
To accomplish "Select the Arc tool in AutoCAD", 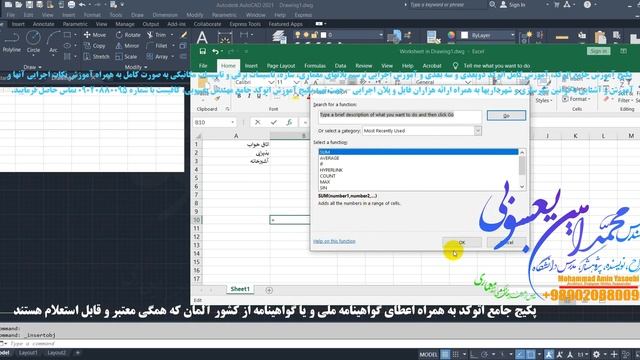I will click(x=53, y=42).
